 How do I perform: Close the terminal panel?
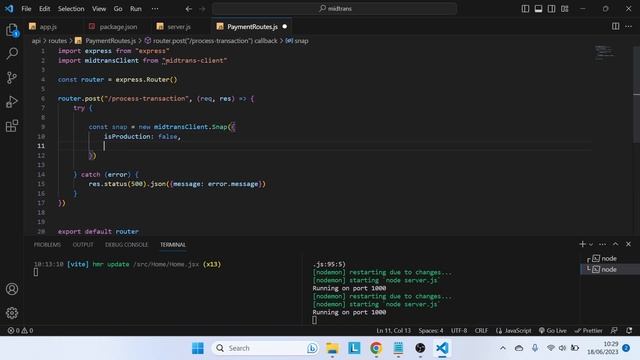point(629,244)
